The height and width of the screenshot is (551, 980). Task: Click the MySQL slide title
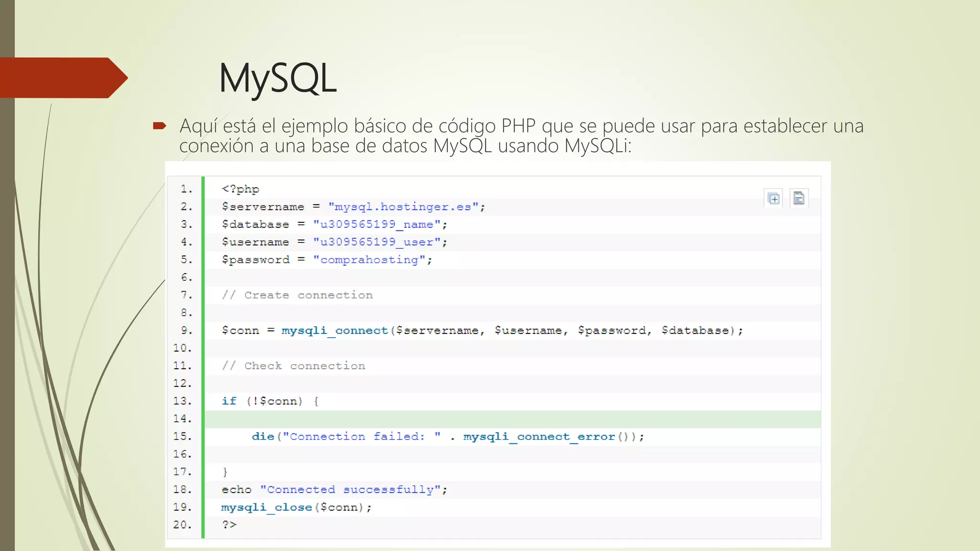tap(278, 78)
